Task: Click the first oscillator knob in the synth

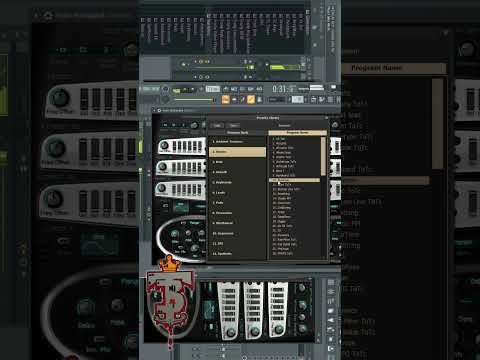Action: click(164, 146)
